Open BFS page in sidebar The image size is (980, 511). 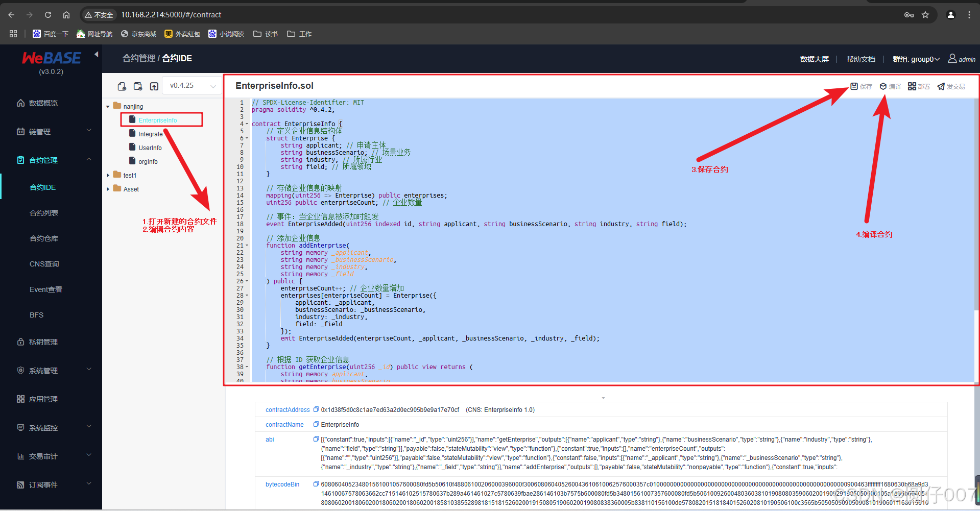click(x=37, y=315)
